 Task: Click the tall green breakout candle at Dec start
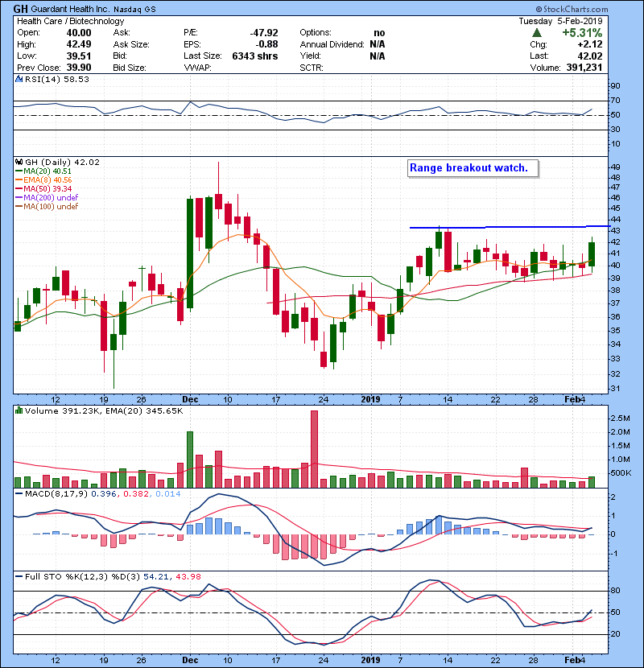coord(190,253)
